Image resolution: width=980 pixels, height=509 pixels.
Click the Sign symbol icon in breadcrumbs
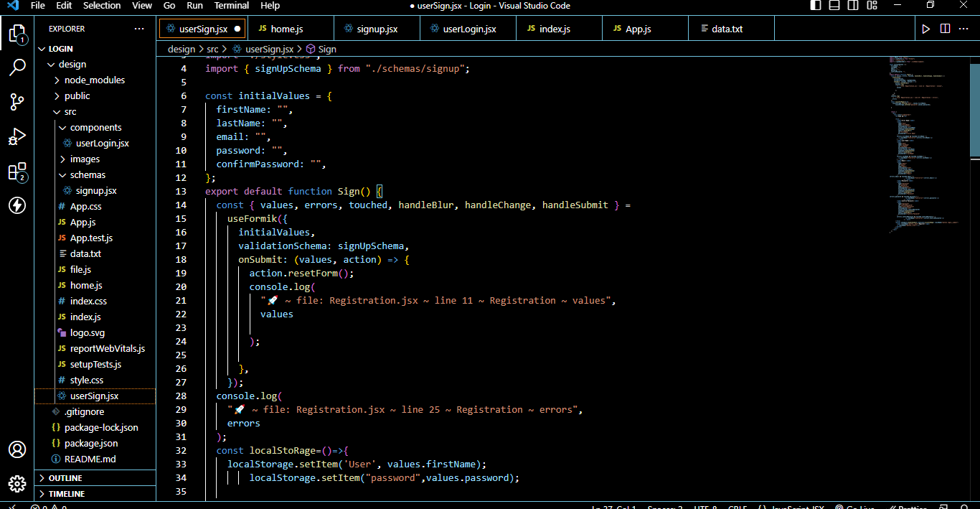[x=311, y=49]
